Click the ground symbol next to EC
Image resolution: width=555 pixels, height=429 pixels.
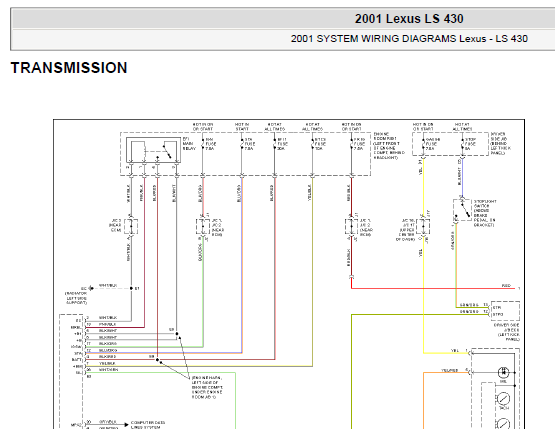click(91, 288)
